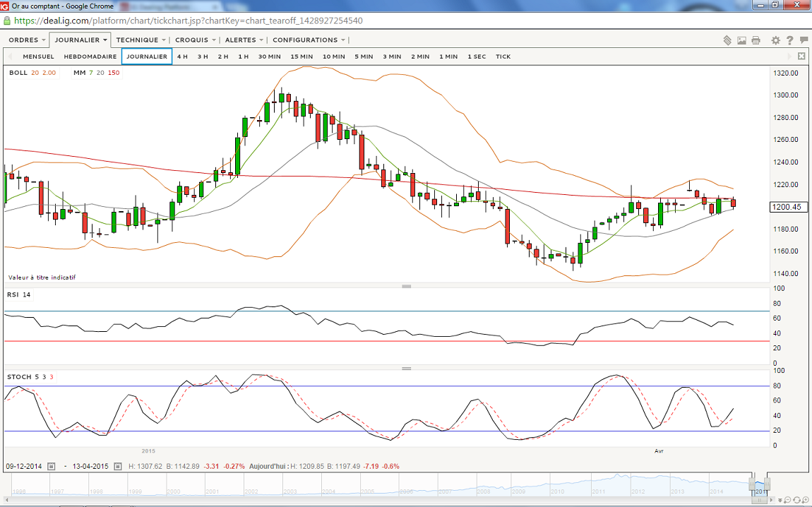
Task: Click the RSI 14 indicator label
Action: click(x=18, y=294)
